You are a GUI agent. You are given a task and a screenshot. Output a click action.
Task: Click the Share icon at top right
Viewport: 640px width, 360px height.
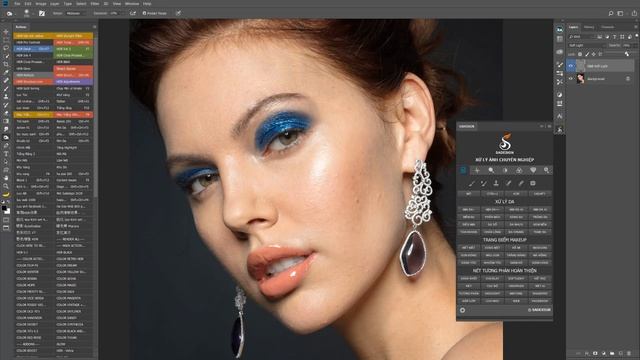[x=634, y=13]
